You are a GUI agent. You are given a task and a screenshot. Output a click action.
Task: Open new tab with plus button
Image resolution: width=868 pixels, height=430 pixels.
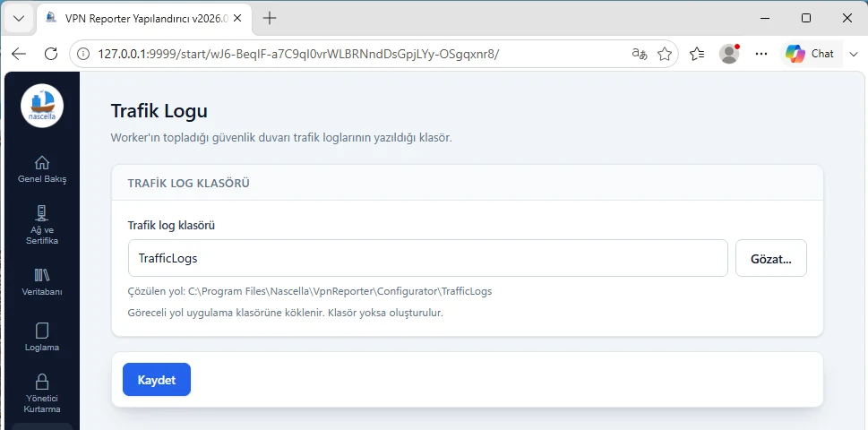[x=269, y=18]
